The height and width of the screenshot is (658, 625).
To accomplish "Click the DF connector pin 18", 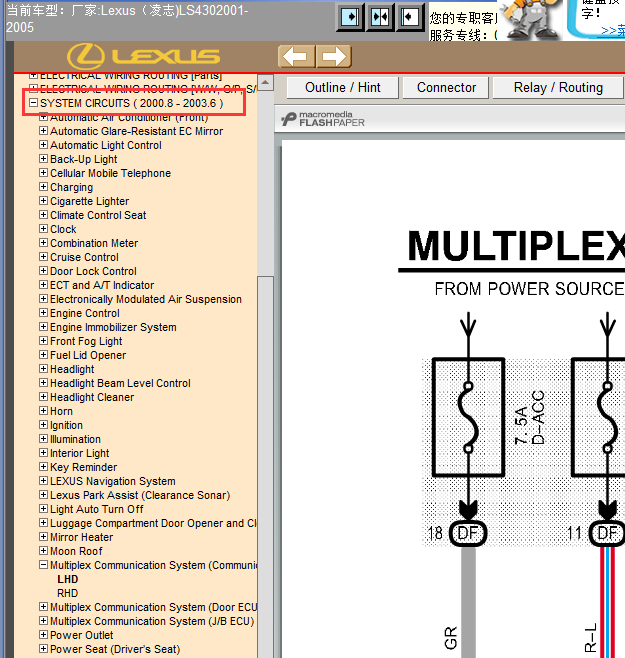I will [468, 533].
